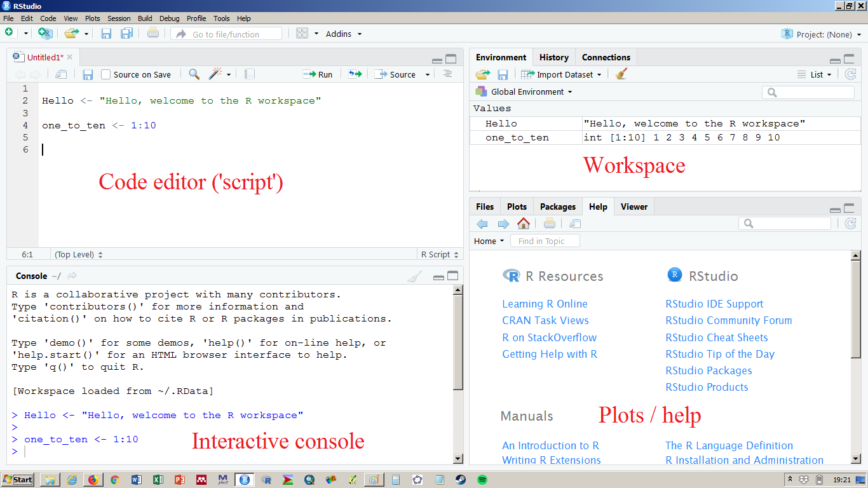Close the Untitled1 script tab
The height and width of the screenshot is (488, 868).
click(x=70, y=57)
